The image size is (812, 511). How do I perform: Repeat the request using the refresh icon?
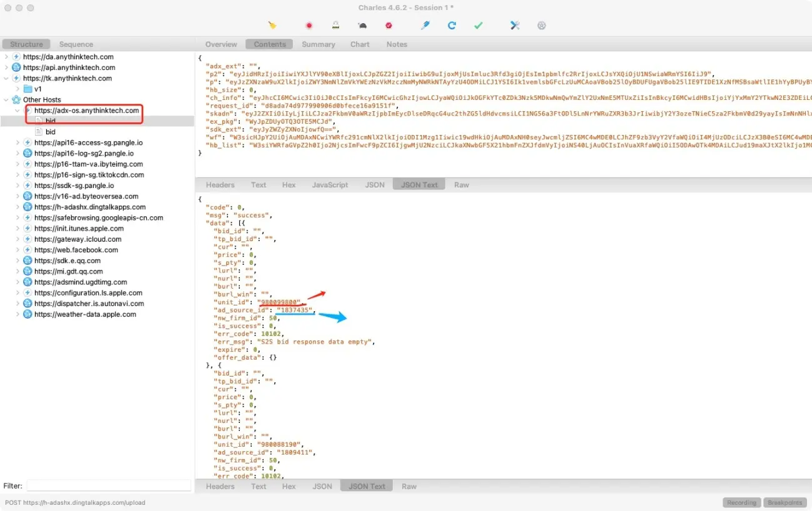[451, 25]
